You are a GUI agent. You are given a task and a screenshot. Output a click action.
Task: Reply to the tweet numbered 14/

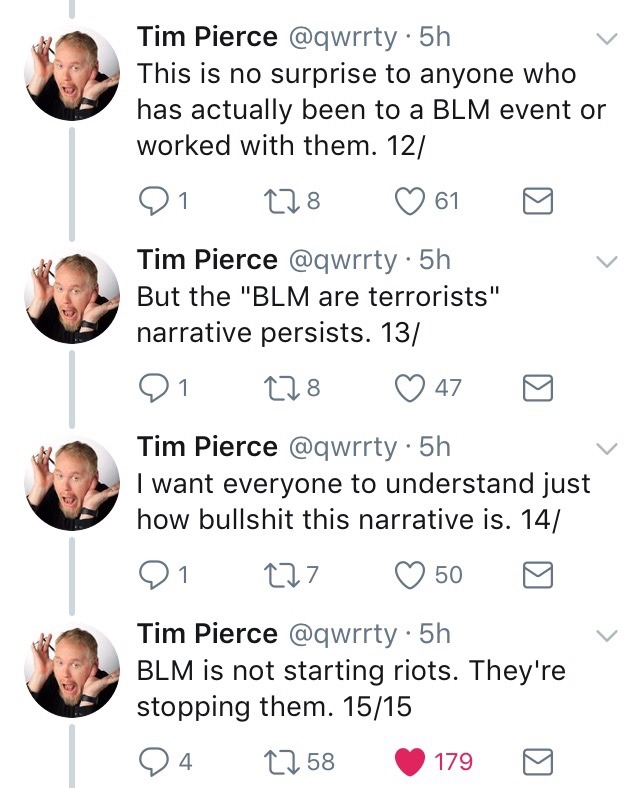[x=151, y=574]
